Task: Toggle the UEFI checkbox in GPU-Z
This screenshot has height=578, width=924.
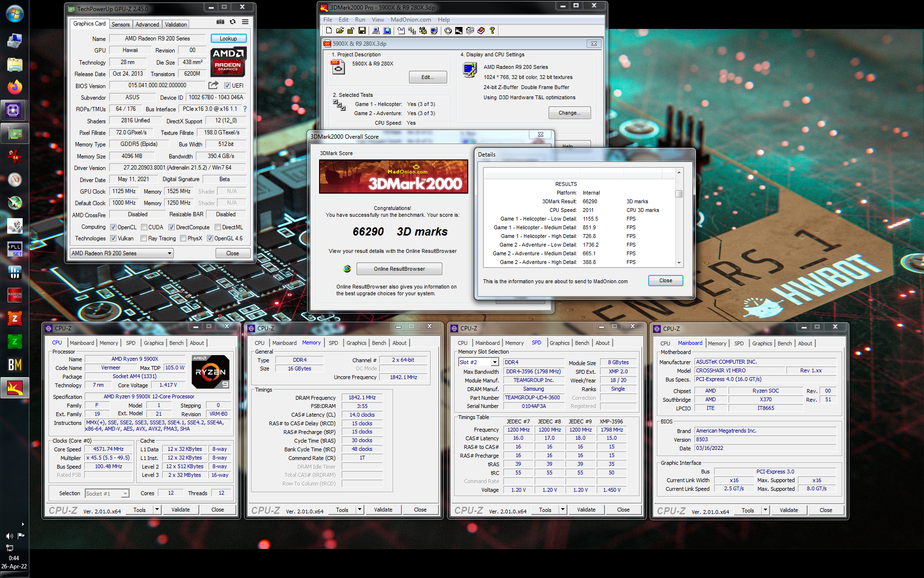Action: 227,86
